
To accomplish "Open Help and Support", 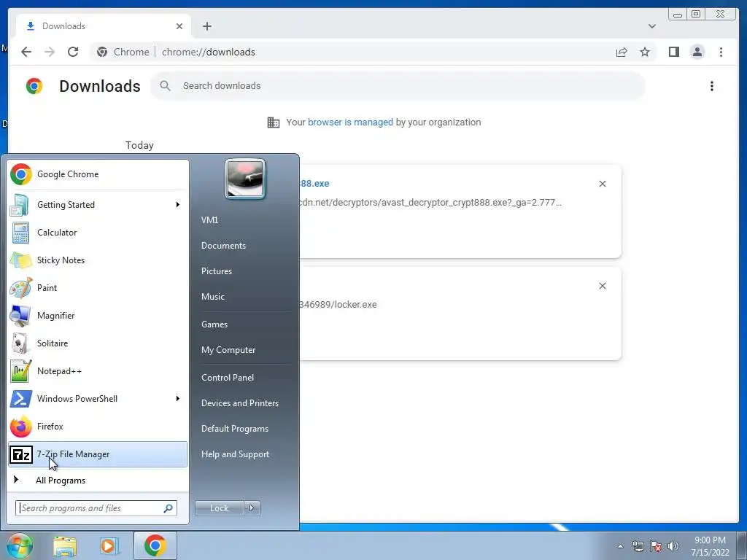I will point(235,454).
